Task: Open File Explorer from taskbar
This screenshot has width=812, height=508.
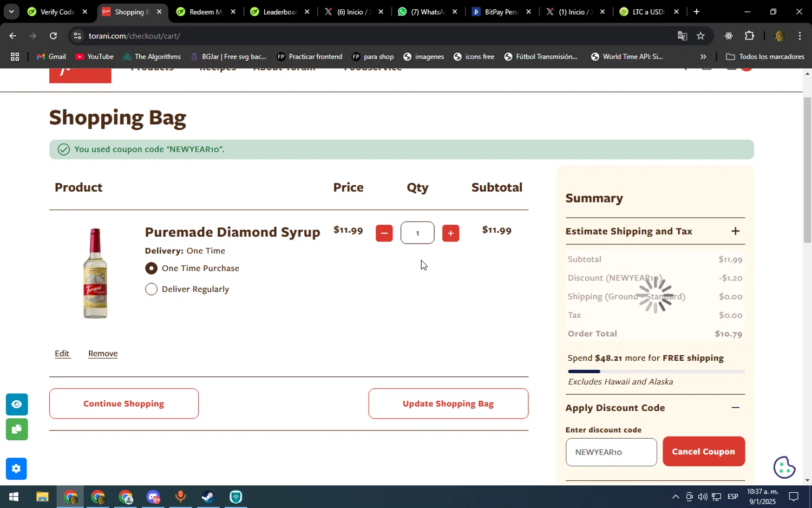Action: (42, 497)
